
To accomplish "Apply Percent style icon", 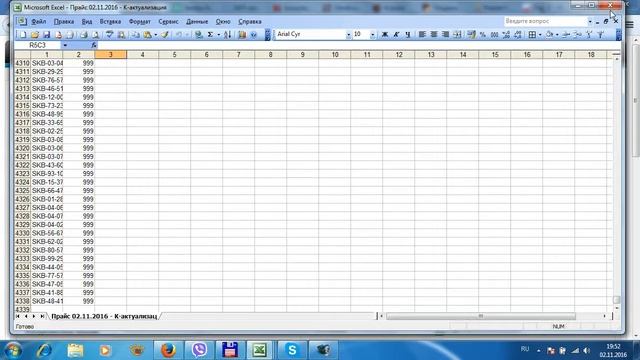I will (x=483, y=35).
